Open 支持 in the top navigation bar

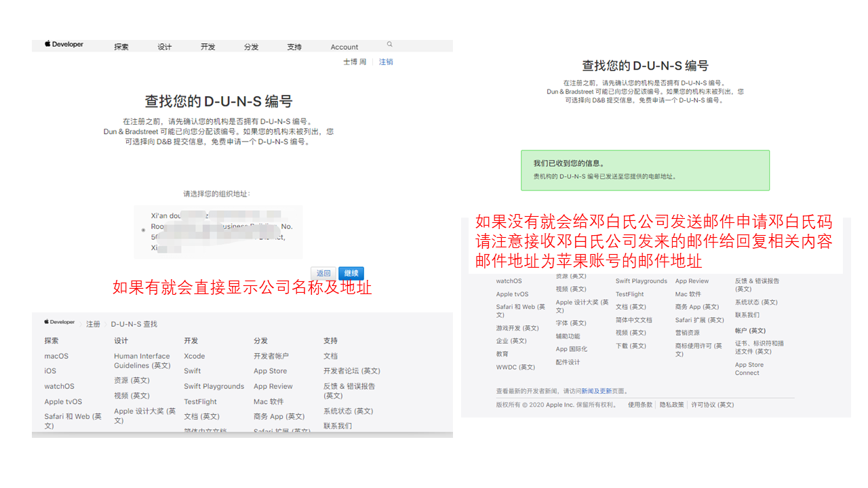click(294, 47)
